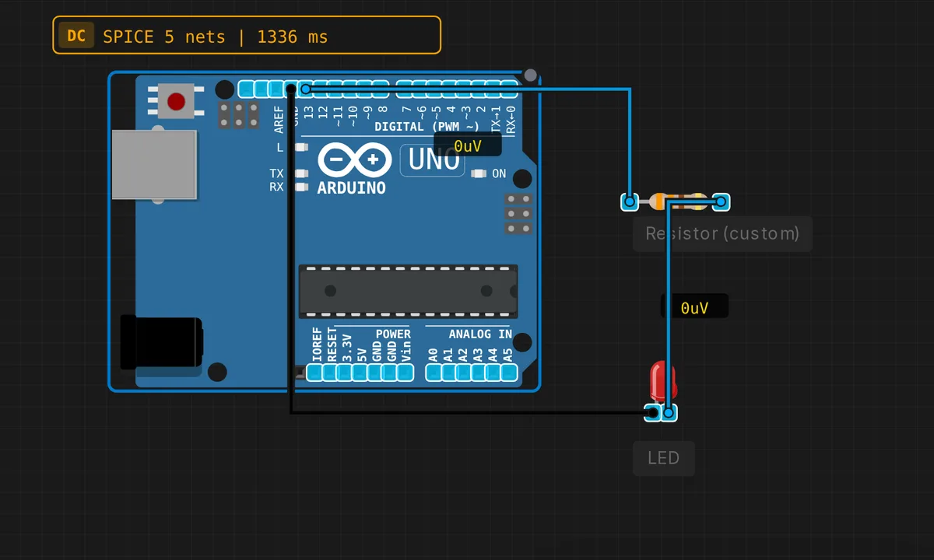This screenshot has width=934, height=560.
Task: Click the LED terminal with black wire
Action: point(654,413)
